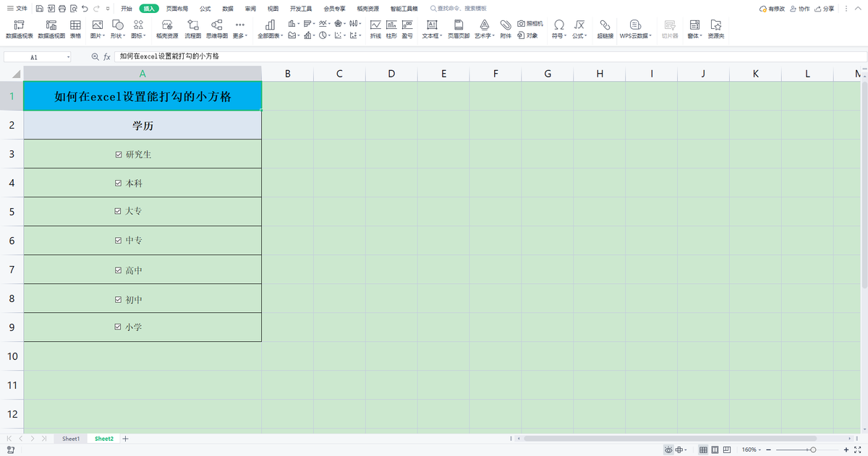Collapse the ribbon with the chevron

coord(857,9)
